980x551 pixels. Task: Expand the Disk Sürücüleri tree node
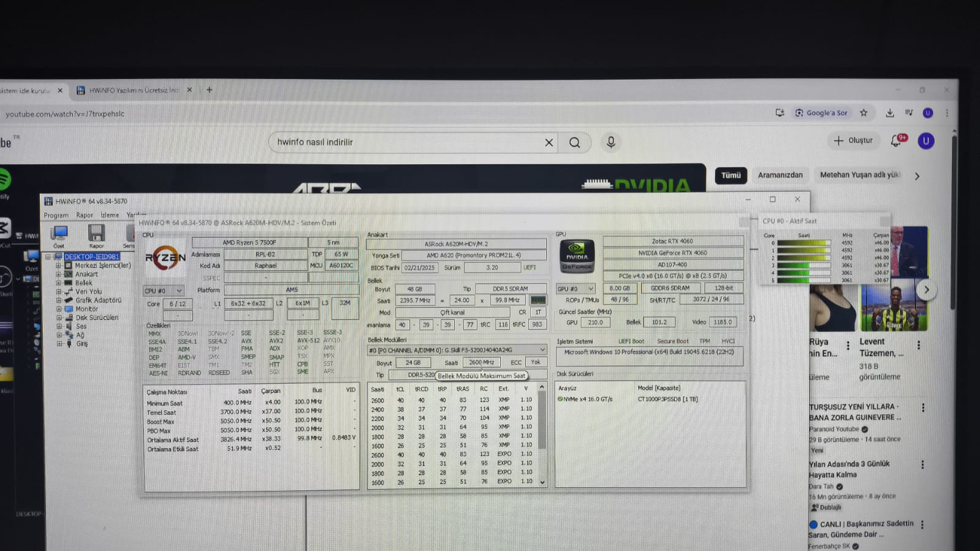59,317
